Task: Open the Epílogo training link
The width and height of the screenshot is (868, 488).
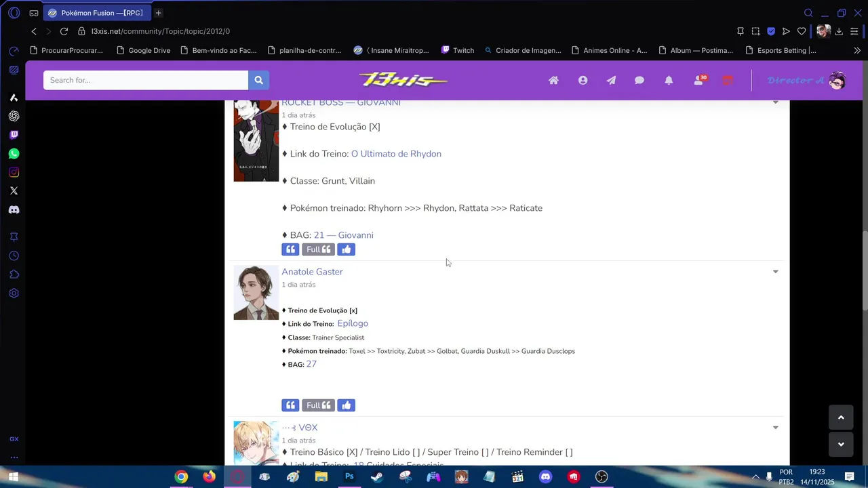Action: (x=353, y=323)
